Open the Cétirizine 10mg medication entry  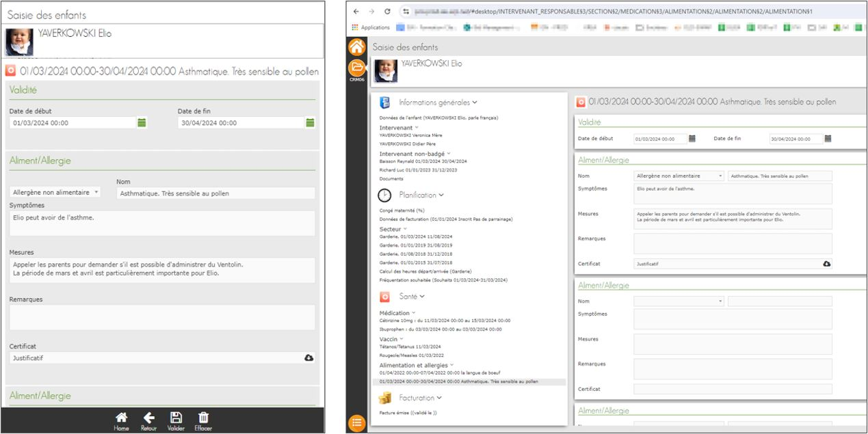445,321
